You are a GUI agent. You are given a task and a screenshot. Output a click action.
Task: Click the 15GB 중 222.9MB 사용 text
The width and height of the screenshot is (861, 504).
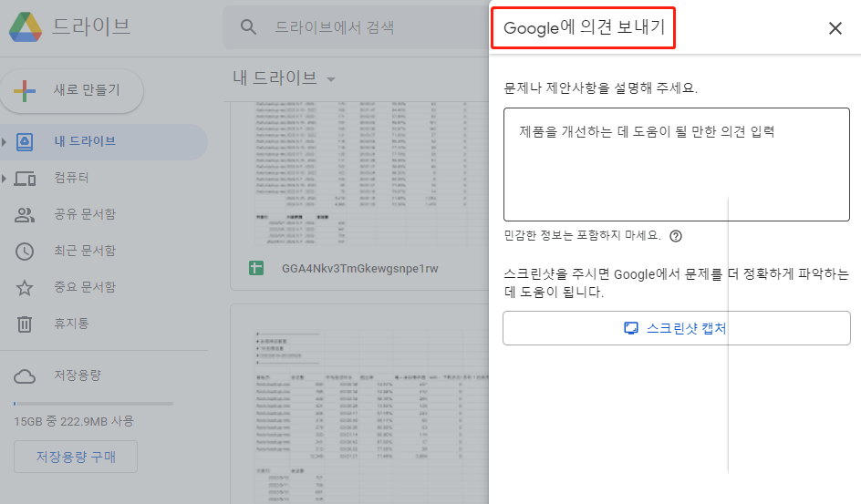[x=74, y=421]
